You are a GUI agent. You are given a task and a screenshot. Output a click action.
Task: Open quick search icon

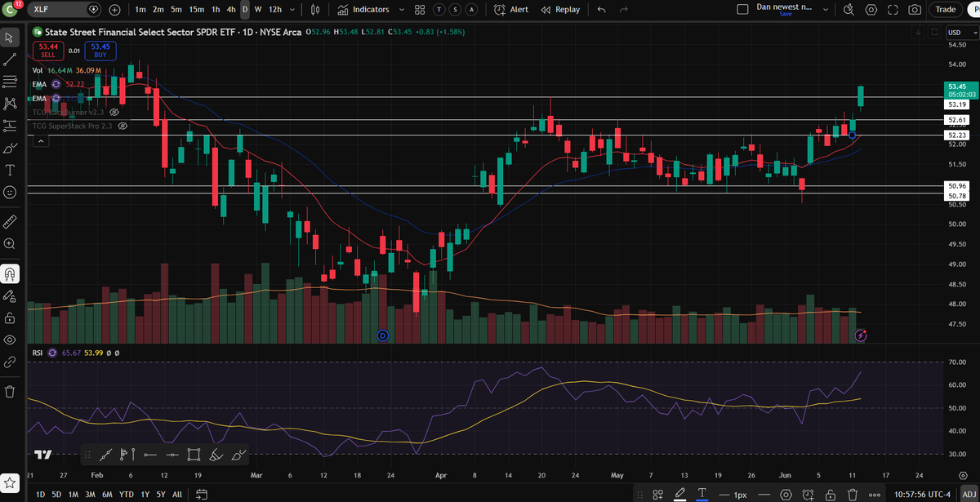(x=849, y=10)
